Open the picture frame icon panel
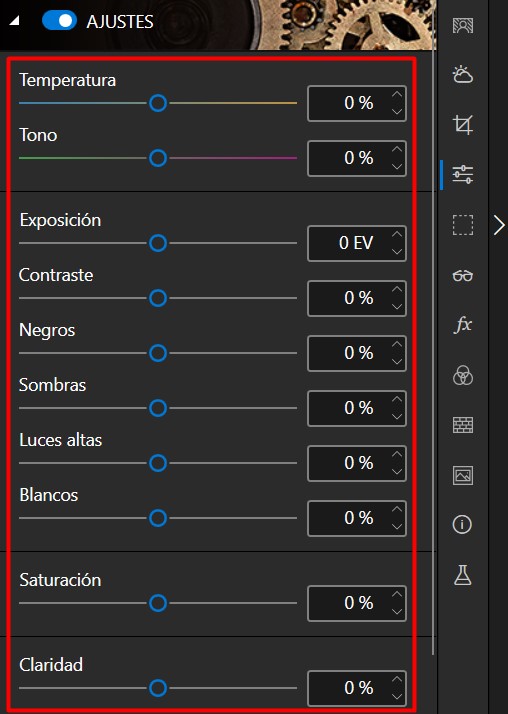Viewport: 508px width, 714px height. tap(462, 475)
